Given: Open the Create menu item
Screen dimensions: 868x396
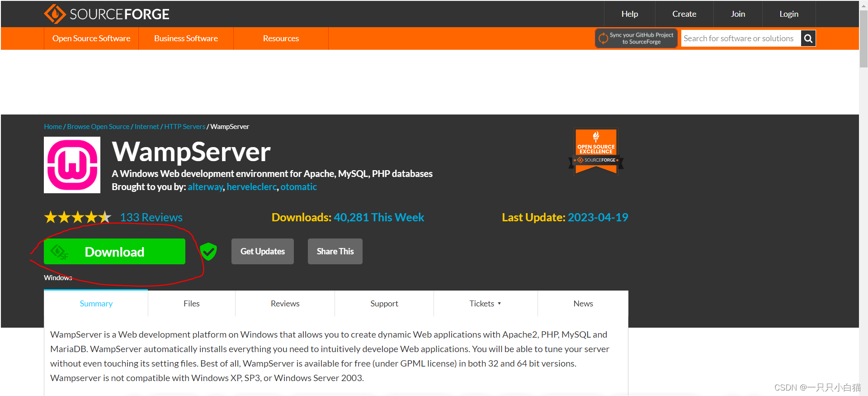Looking at the screenshot, I should (x=684, y=14).
